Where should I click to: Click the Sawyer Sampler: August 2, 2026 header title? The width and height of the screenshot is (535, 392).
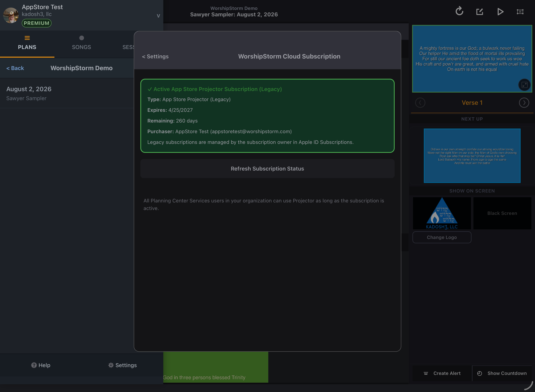tap(234, 14)
